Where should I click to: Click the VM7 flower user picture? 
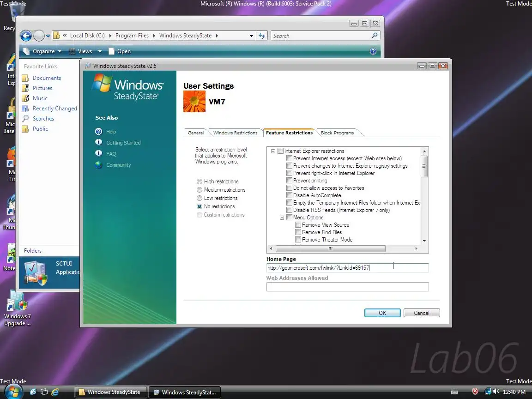point(194,102)
